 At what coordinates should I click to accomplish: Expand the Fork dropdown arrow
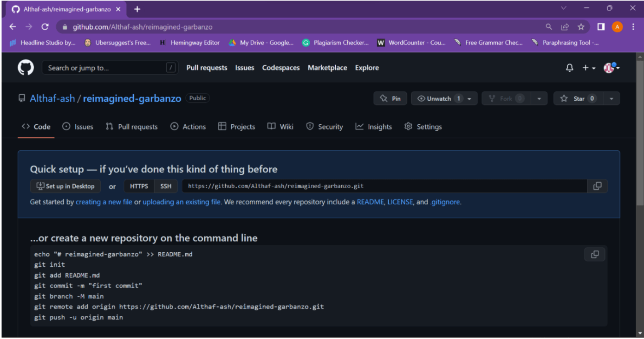pos(539,98)
